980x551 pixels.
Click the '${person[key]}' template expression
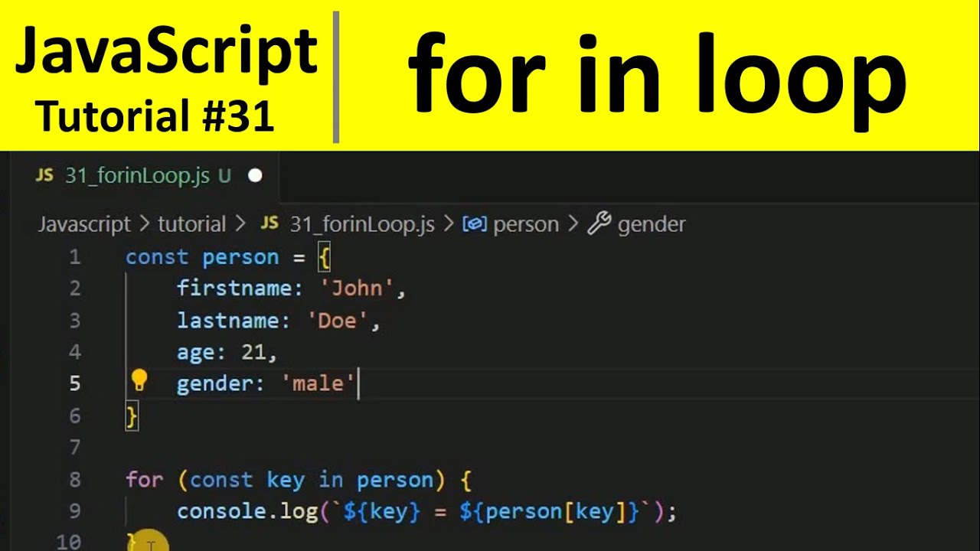pos(549,512)
